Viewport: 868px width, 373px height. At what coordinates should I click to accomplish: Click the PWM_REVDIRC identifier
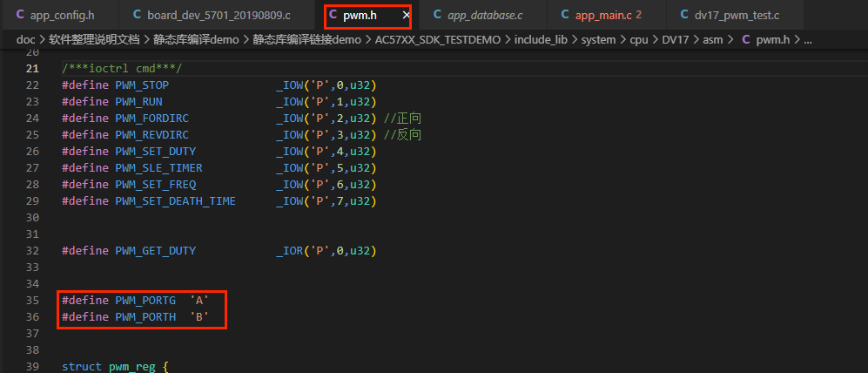tap(151, 135)
